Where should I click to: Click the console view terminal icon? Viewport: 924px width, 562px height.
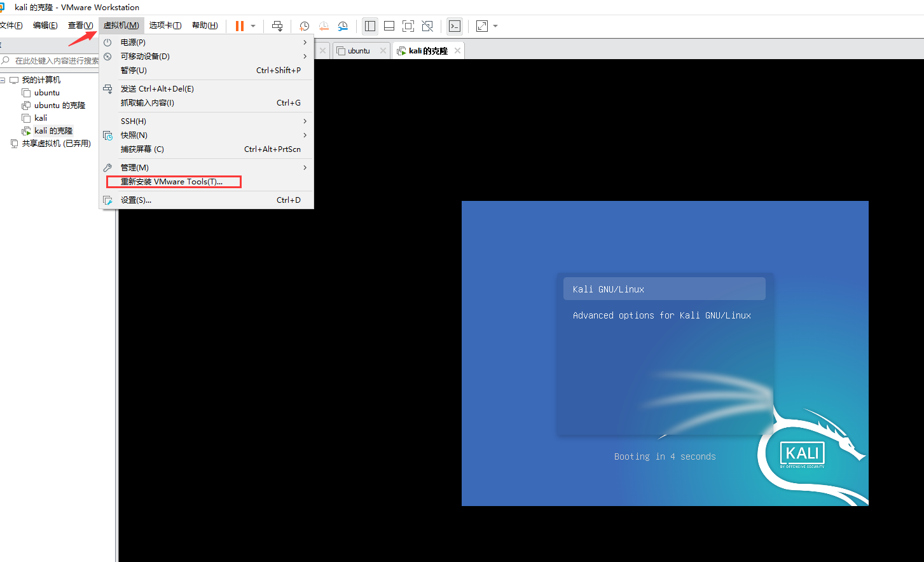point(455,26)
